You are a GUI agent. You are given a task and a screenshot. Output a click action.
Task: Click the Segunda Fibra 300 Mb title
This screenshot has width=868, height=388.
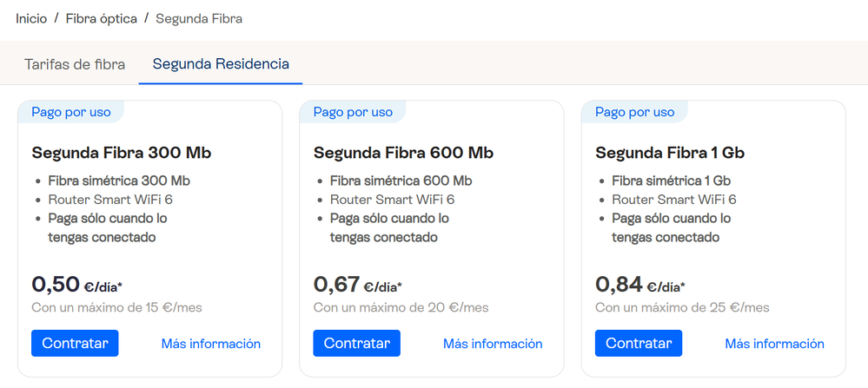[122, 154]
